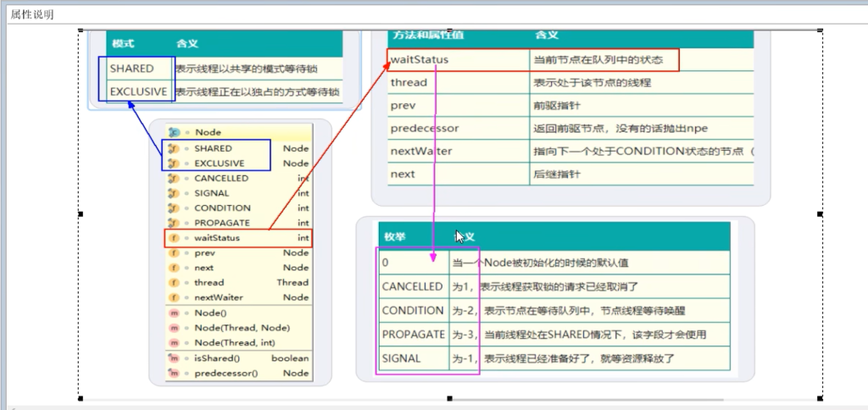868x410 pixels.
Task: Select the SHARED cell in the 模式 table
Action: click(x=131, y=69)
